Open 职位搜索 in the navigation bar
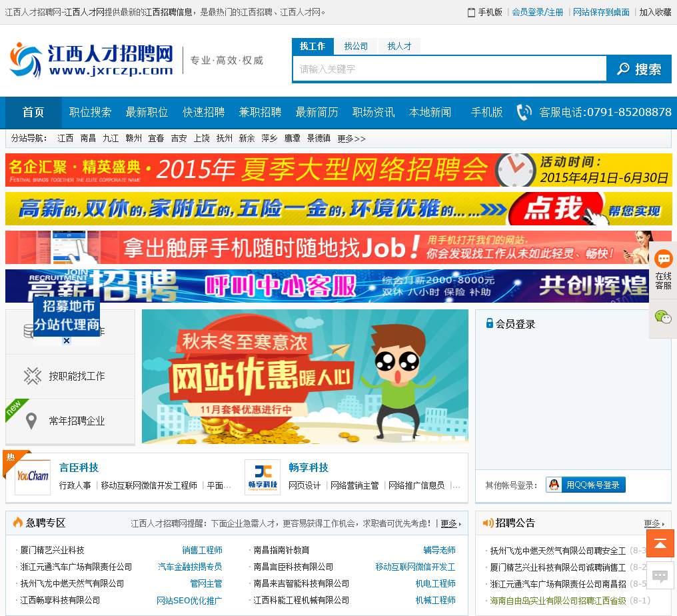Image resolution: width=677 pixels, height=616 pixels. coord(90,112)
